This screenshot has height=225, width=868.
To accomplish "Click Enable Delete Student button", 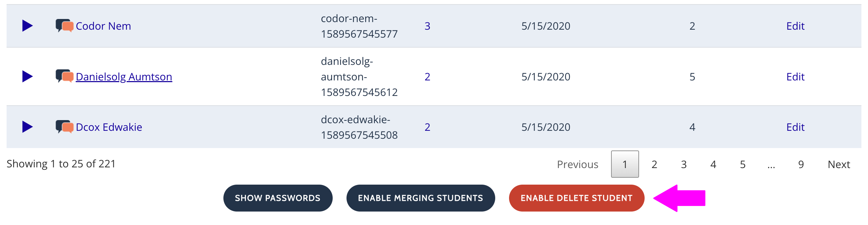I will point(576,198).
